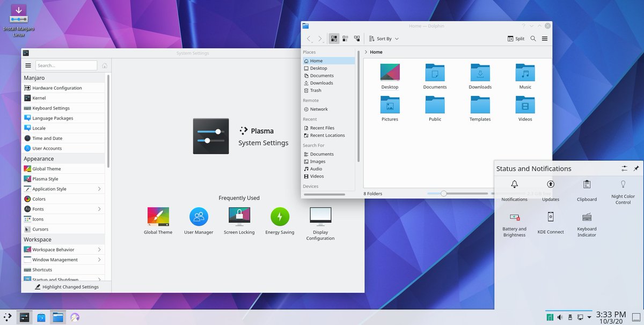The width and height of the screenshot is (644, 325).
Task: Toggle Split view in Dolphin
Action: point(516,39)
